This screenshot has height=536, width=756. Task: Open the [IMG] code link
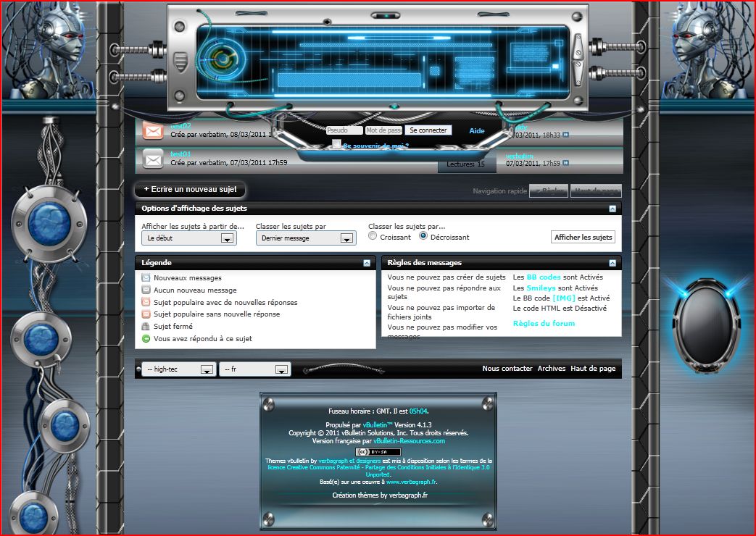(x=564, y=298)
